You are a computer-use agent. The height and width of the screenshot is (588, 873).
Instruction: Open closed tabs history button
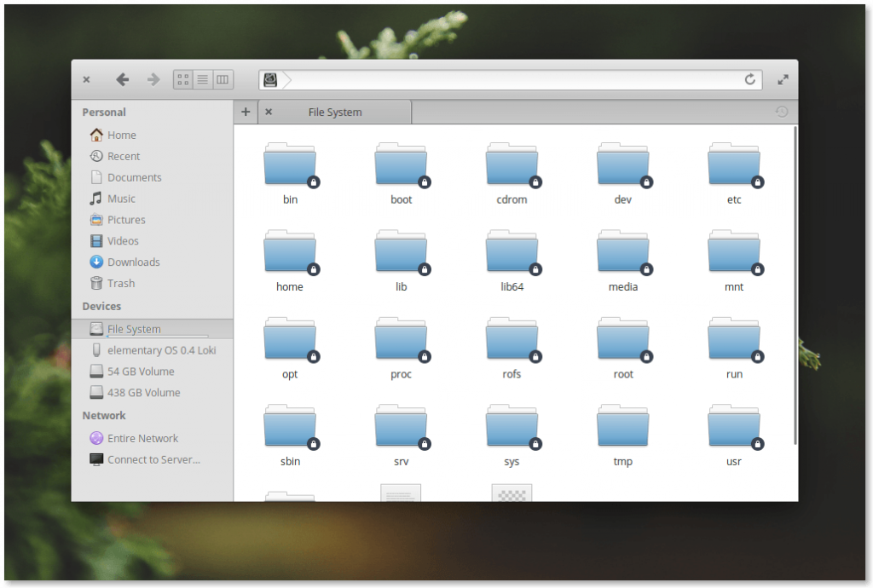[x=782, y=112]
